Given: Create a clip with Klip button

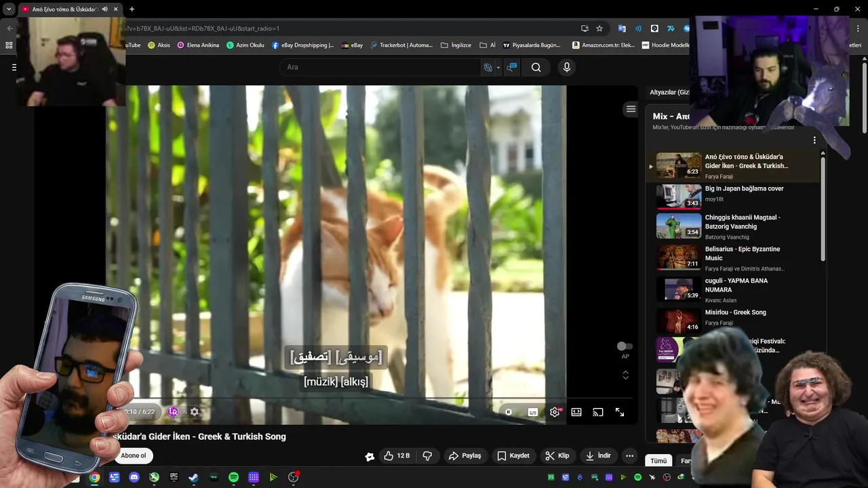Looking at the screenshot, I should tap(557, 455).
